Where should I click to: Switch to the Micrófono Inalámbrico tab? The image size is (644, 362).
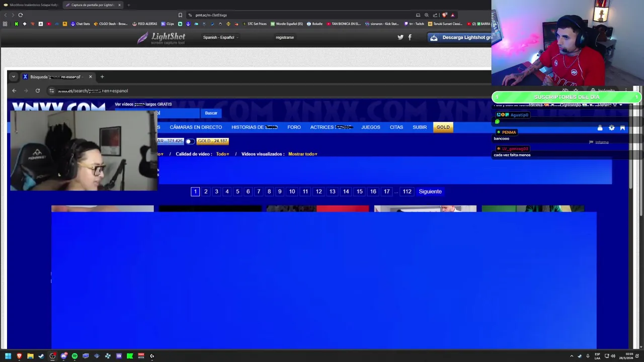(31, 5)
